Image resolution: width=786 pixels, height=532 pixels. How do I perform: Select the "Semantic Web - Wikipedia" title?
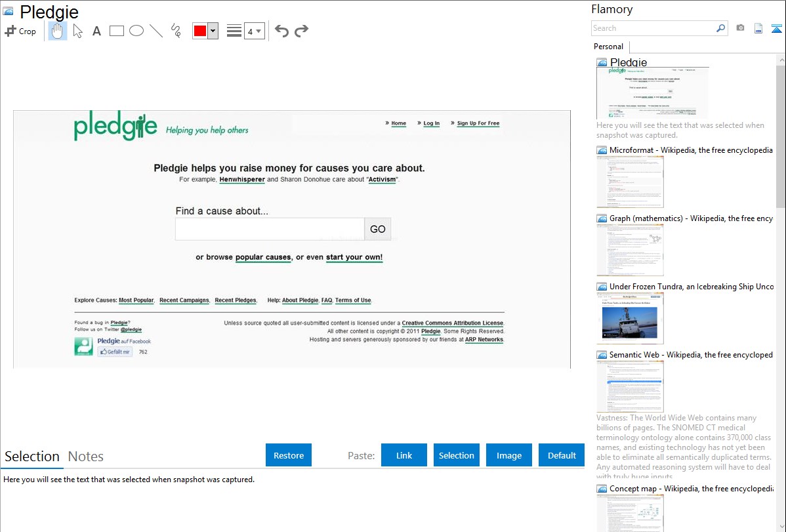[691, 354]
